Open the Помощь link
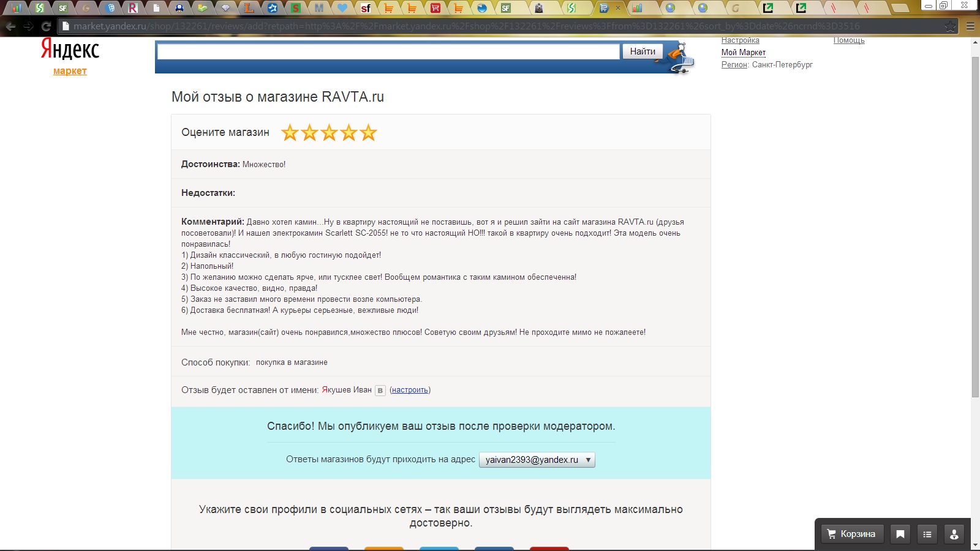980x551 pixels. [x=849, y=40]
